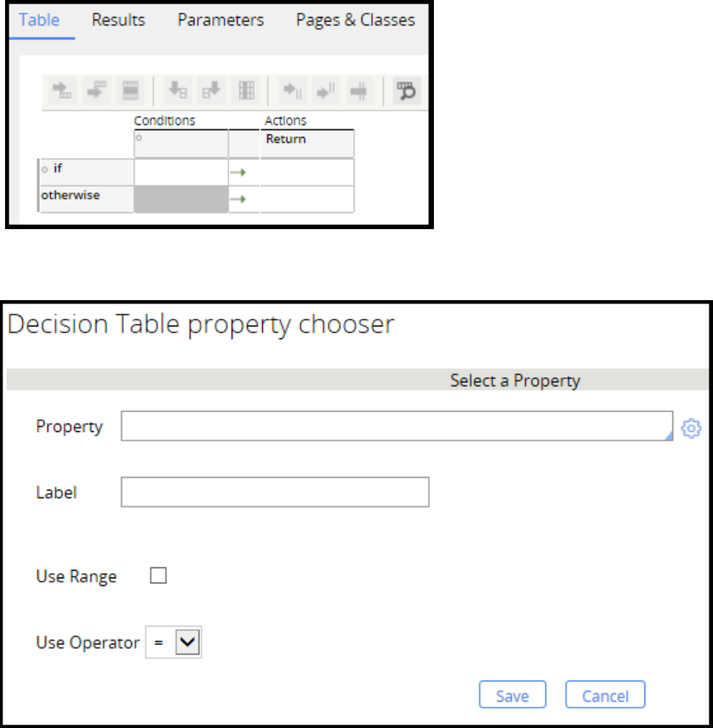Click the Label text field
Image resolution: width=713 pixels, height=728 pixels.
pos(275,491)
